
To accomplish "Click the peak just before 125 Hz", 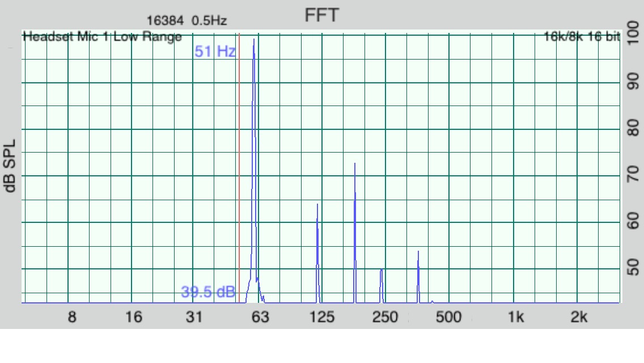I will tap(317, 253).
